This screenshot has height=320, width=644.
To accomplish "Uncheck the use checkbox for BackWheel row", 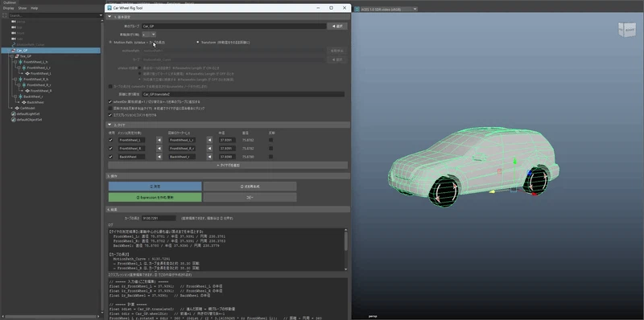I will pos(110,157).
